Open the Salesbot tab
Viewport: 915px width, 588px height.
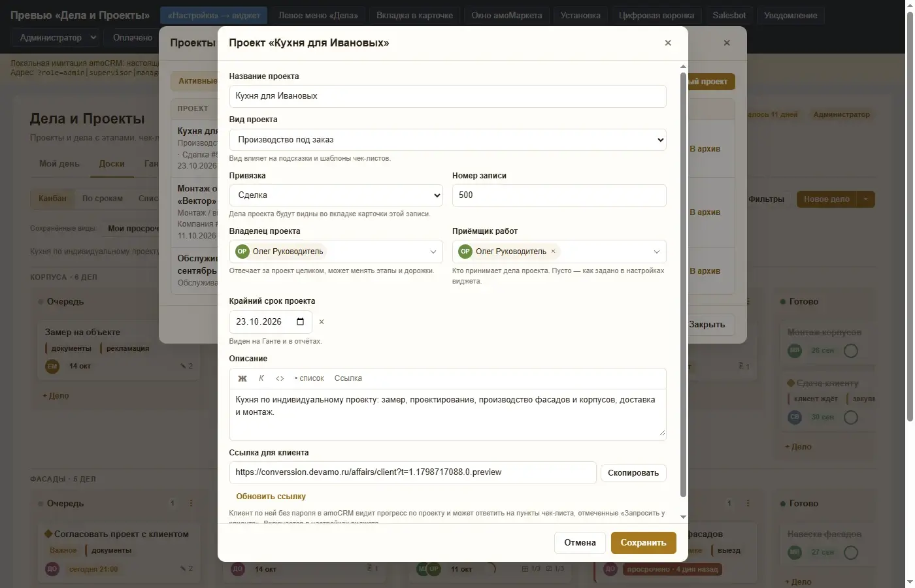729,15
